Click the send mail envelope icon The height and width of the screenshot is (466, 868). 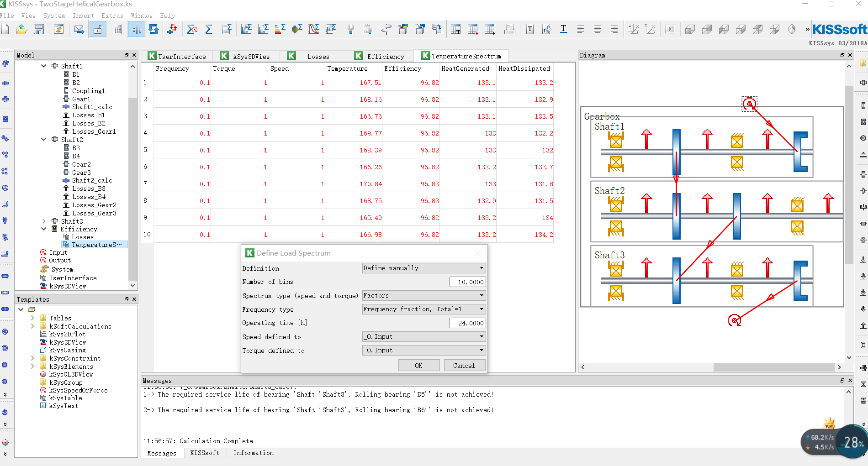79,30
